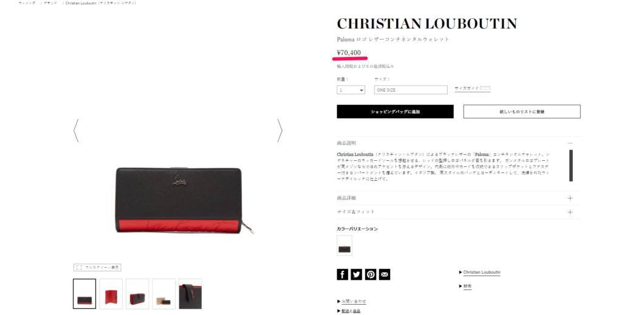Viewport: 644px width, 315px height.
Task: View the red interior thumbnail image
Action: point(111,294)
